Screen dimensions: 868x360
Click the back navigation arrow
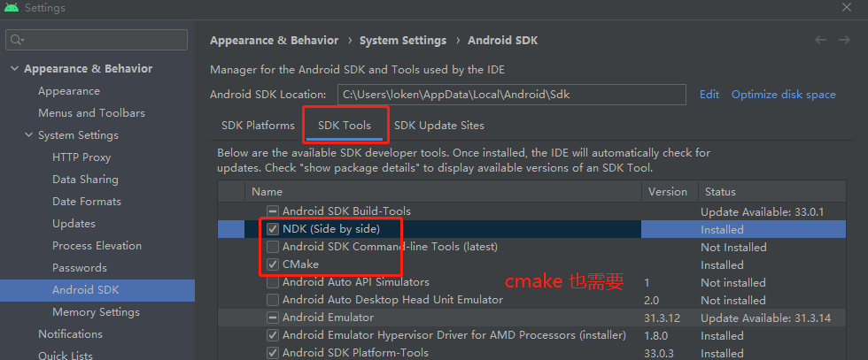[820, 40]
